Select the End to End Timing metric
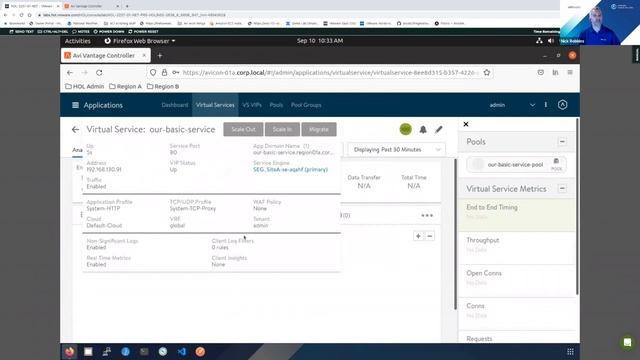Image resolution: width=640 pixels, height=360 pixels. coord(517,215)
